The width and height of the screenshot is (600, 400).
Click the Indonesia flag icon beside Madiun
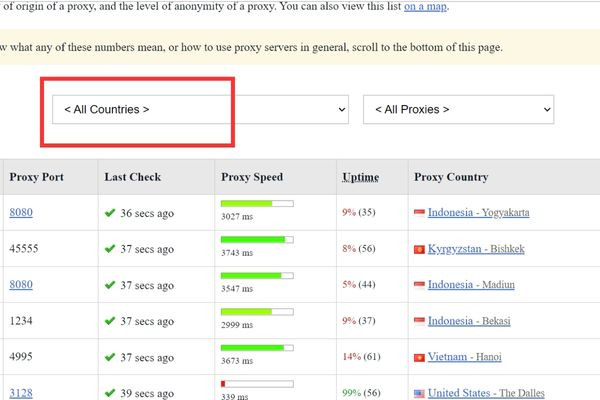pos(419,285)
